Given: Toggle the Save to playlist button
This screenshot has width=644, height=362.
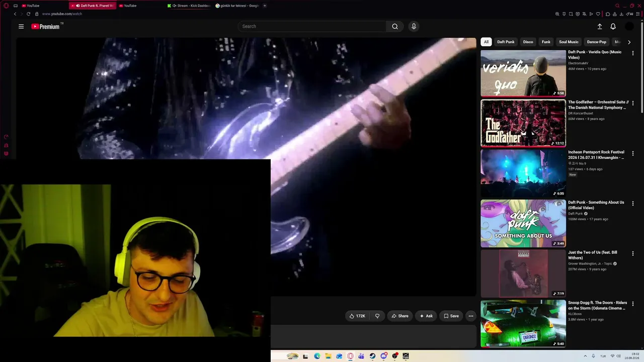Looking at the screenshot, I should [451, 316].
